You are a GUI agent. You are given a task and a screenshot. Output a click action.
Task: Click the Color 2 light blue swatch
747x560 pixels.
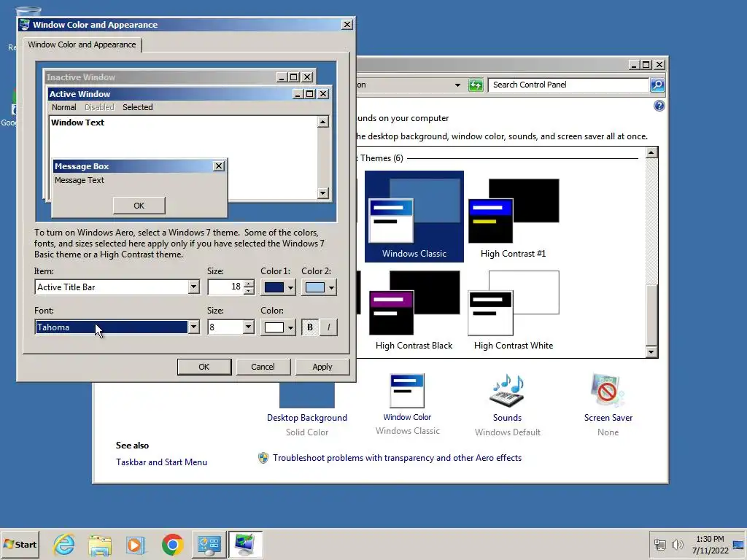coord(315,287)
